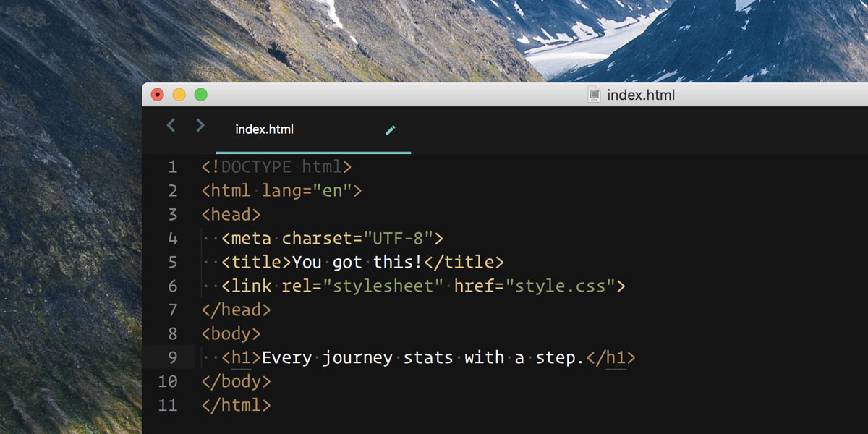868x434 pixels.
Task: Click the teal underline beneath the active tab
Action: [313, 151]
